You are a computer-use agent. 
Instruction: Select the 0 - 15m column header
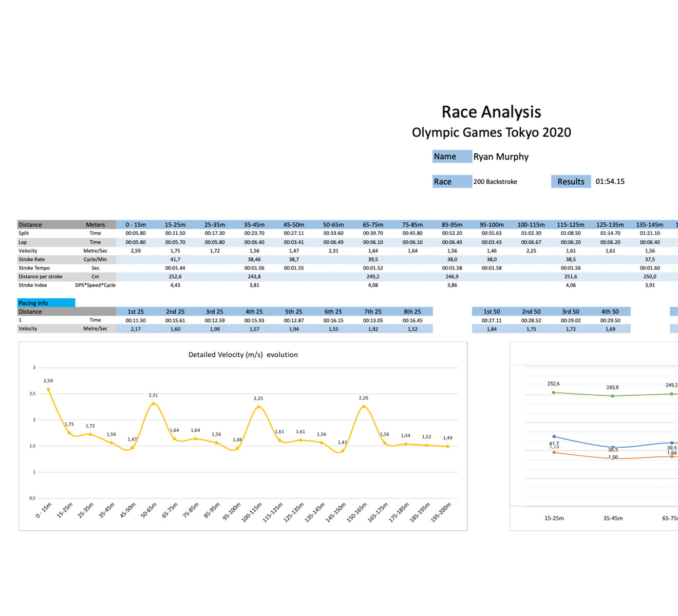[x=136, y=225]
